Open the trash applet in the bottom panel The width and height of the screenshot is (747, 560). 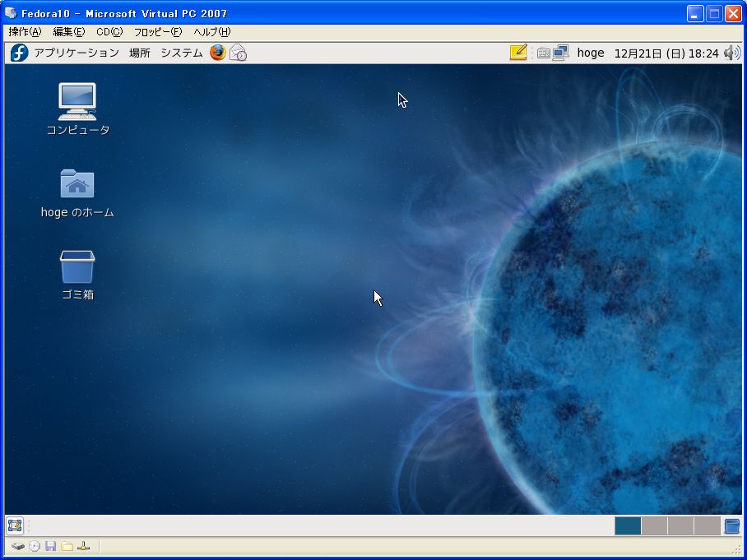coord(731,526)
